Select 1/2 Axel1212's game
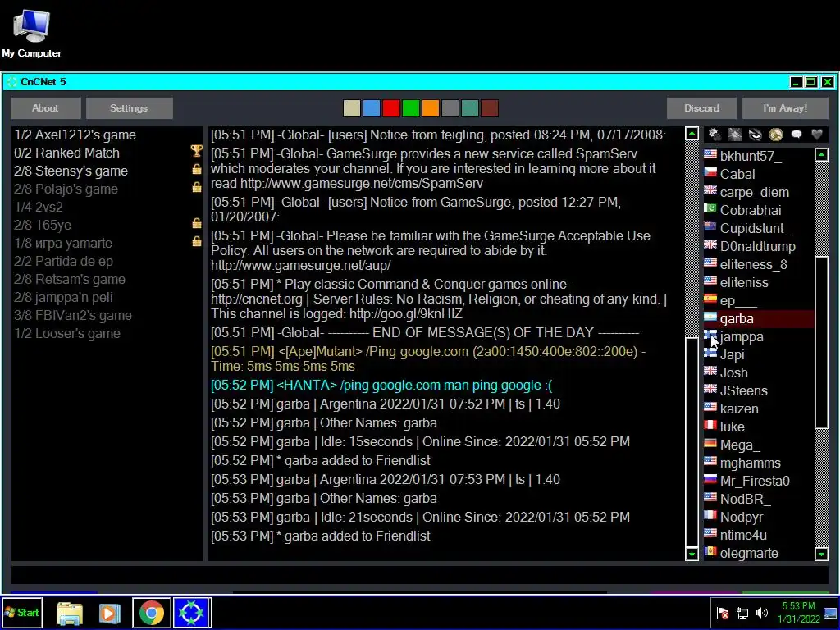840x630 pixels. coord(107,135)
